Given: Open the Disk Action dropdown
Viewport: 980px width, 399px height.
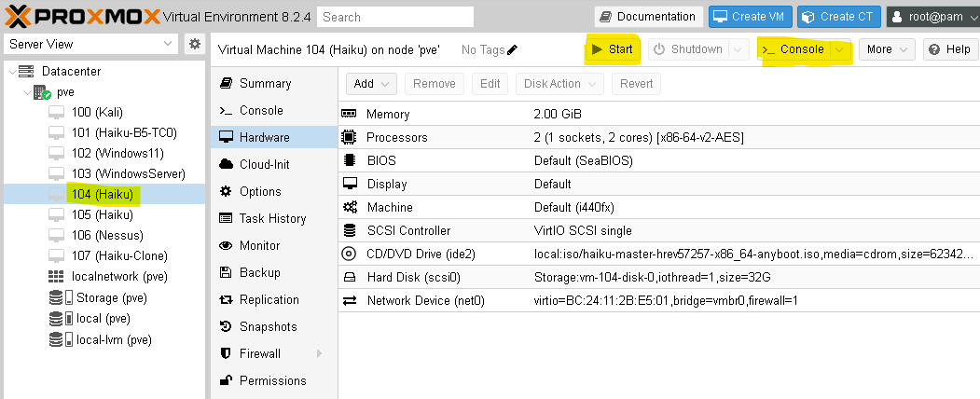Looking at the screenshot, I should pos(559,84).
